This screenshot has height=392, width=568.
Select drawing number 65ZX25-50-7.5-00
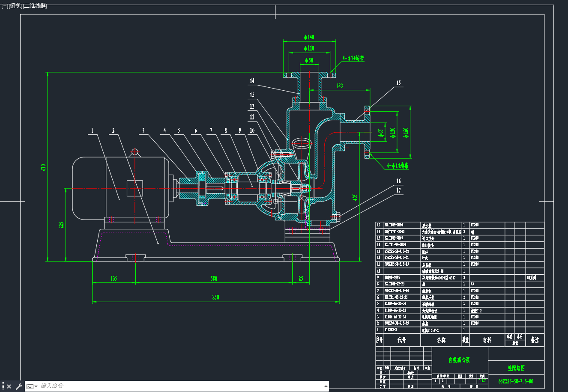(516, 381)
